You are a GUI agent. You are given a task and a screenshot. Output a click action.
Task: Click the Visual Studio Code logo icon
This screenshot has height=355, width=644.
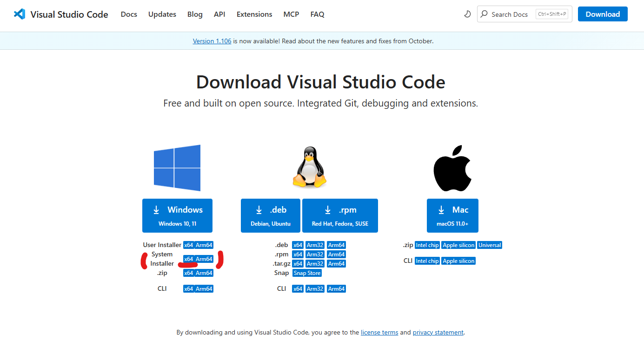pos(20,14)
